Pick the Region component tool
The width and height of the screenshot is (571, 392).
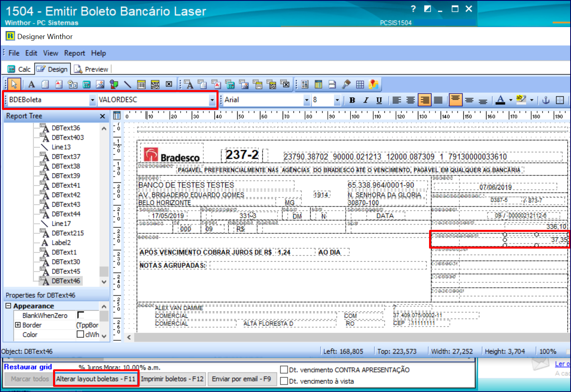(305, 84)
